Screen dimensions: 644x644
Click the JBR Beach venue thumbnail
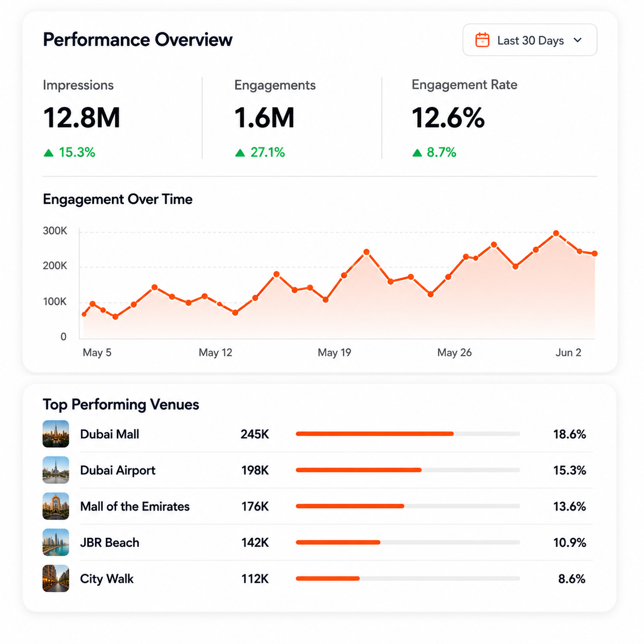[x=55, y=542]
